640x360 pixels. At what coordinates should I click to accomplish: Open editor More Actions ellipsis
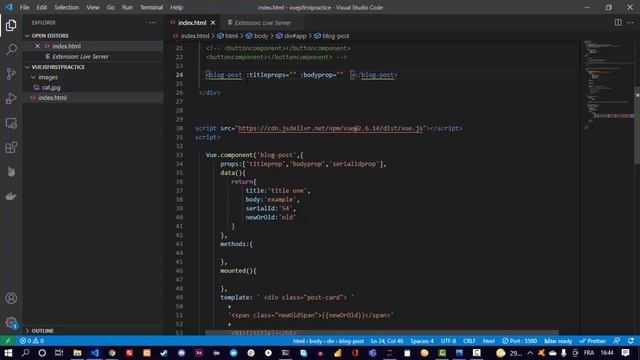tap(630, 22)
